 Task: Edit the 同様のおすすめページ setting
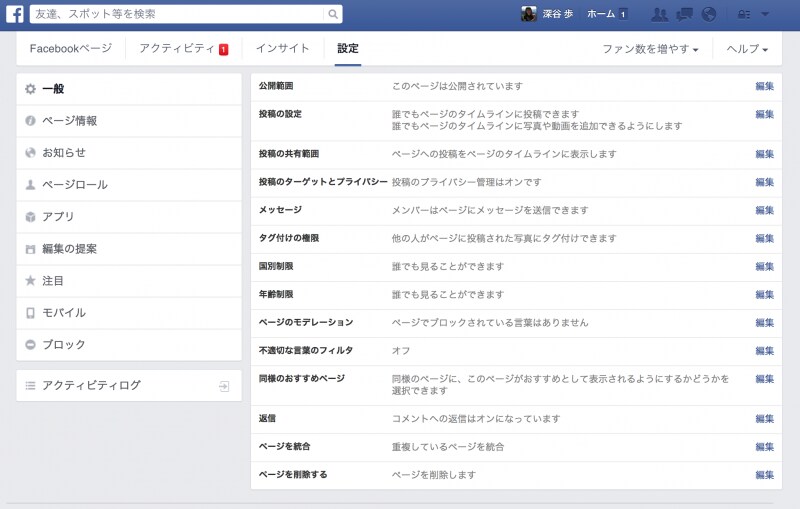[764, 378]
